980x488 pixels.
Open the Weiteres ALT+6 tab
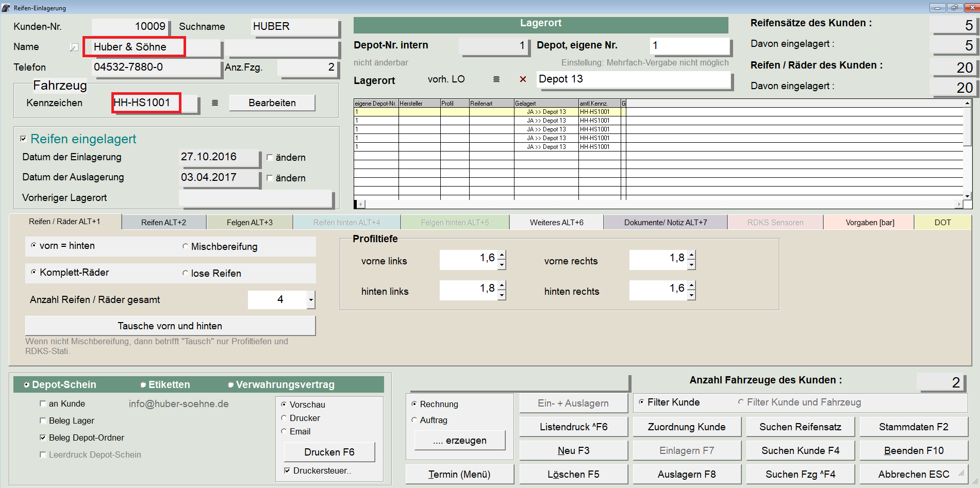click(557, 223)
